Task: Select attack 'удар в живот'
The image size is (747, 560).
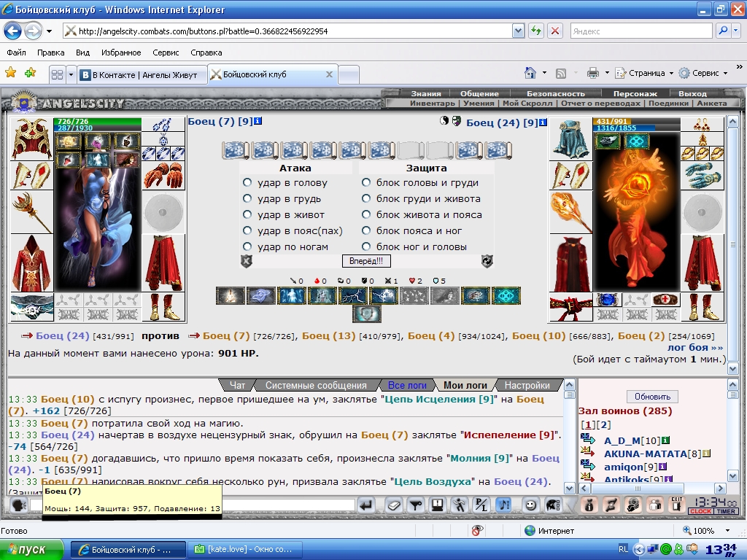Action: pos(247,215)
